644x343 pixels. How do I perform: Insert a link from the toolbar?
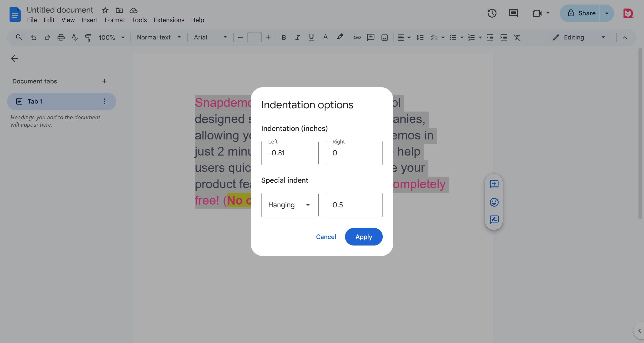click(357, 37)
